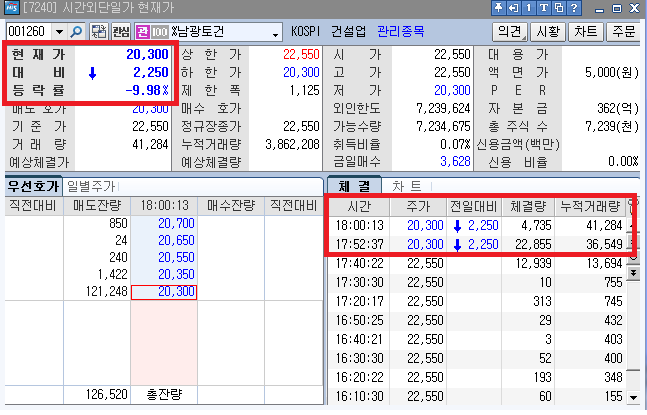
Task: Maximize the 시간외단일가 현재가 window
Action: pos(617,8)
